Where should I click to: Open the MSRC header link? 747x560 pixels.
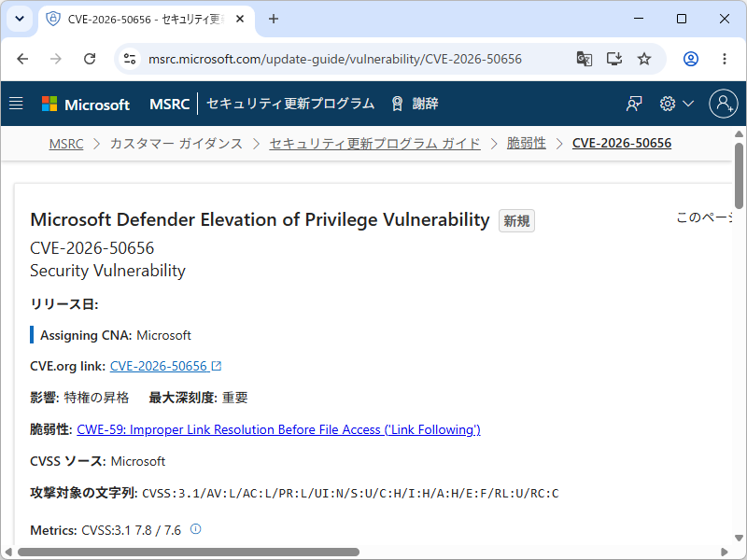point(170,104)
